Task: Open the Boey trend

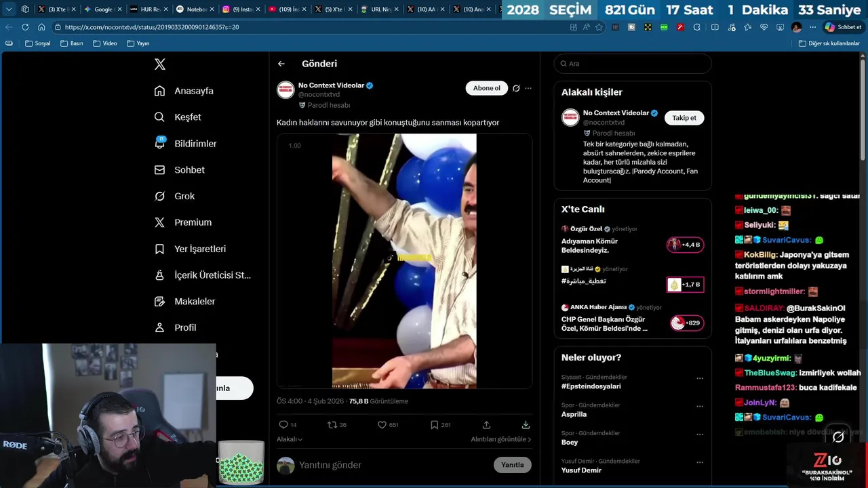Action: 570,443
